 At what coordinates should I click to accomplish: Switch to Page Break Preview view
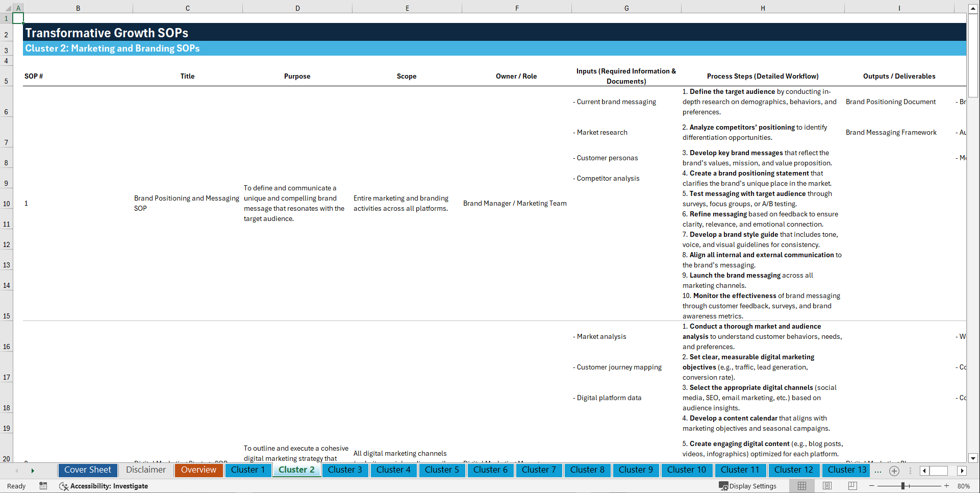852,486
